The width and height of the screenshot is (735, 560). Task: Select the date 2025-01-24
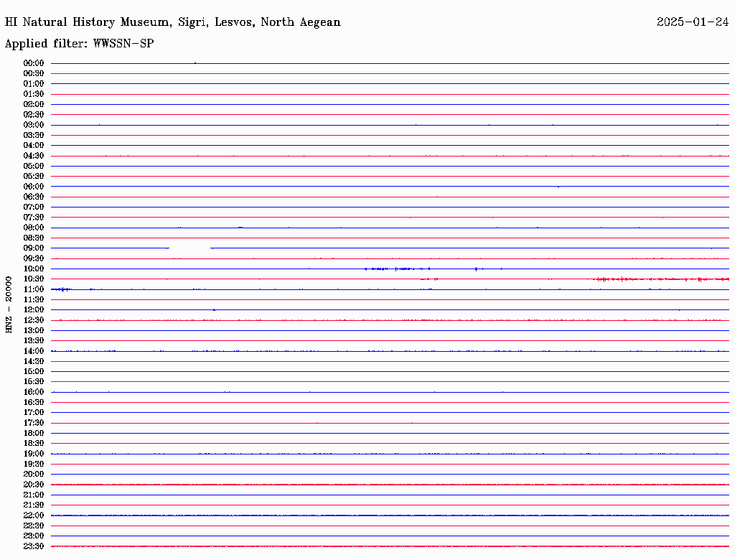coord(693,22)
